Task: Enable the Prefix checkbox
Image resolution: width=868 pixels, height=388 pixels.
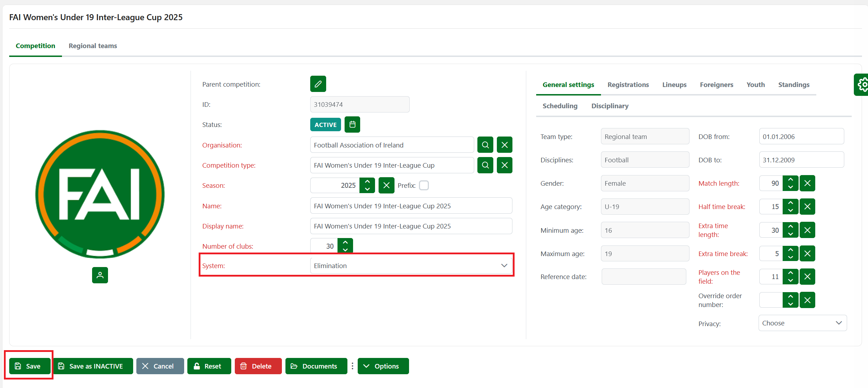Action: point(424,185)
